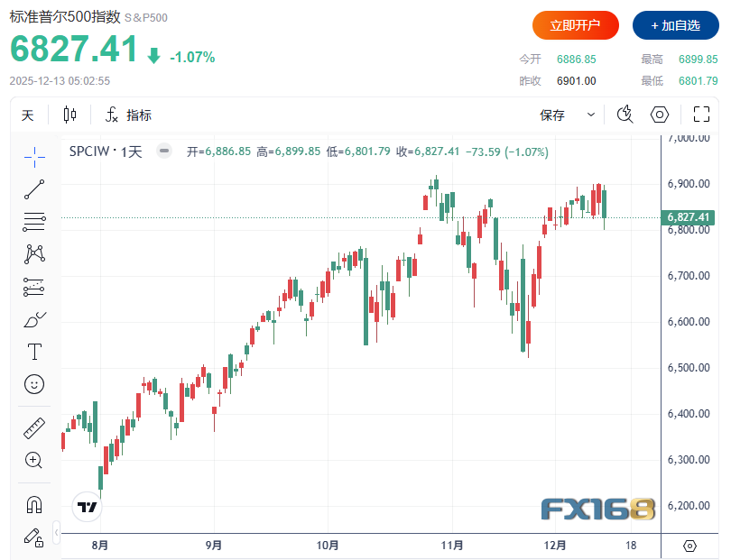Image resolution: width=731 pixels, height=560 pixels.
Task: Enter fullscreen chart mode
Action: (701, 115)
